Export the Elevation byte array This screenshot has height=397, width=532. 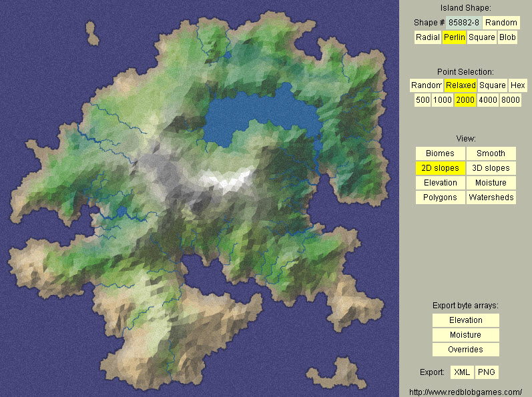[x=465, y=320]
